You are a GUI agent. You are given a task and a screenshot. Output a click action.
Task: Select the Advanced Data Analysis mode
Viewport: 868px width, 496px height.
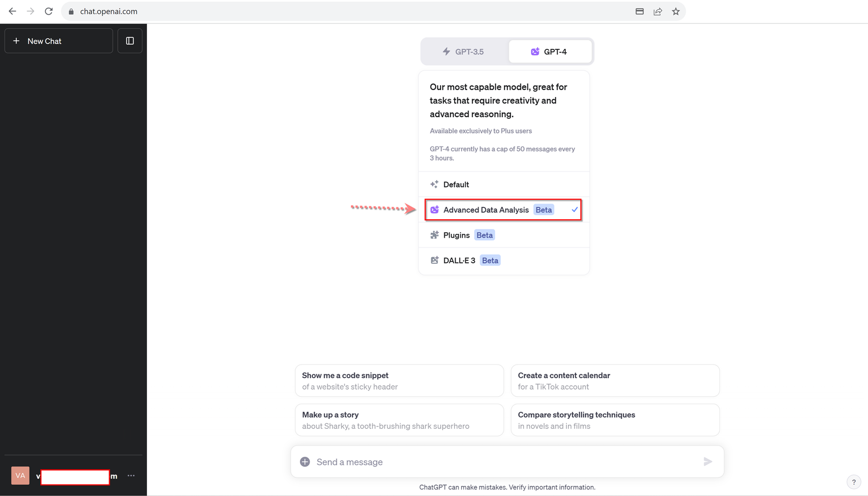(x=503, y=210)
